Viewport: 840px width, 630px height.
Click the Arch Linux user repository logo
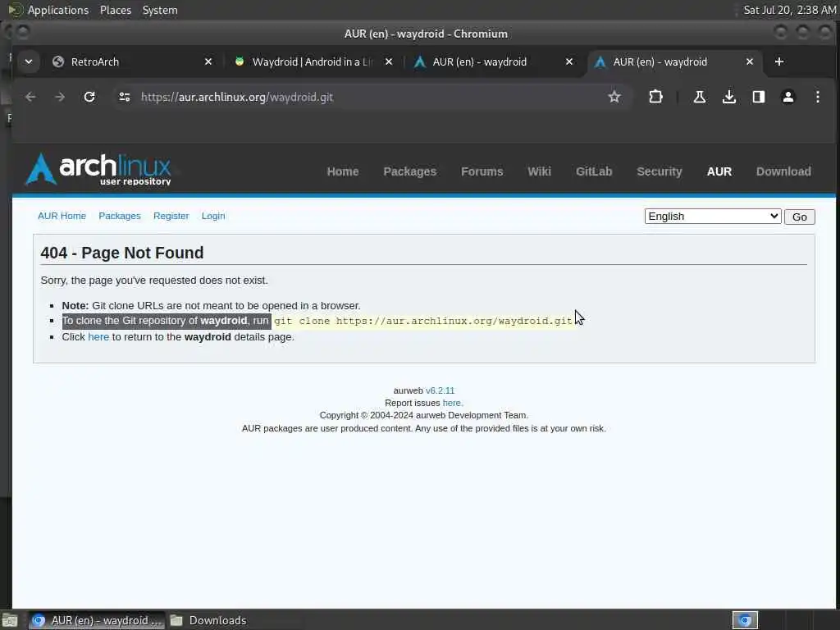(x=98, y=169)
